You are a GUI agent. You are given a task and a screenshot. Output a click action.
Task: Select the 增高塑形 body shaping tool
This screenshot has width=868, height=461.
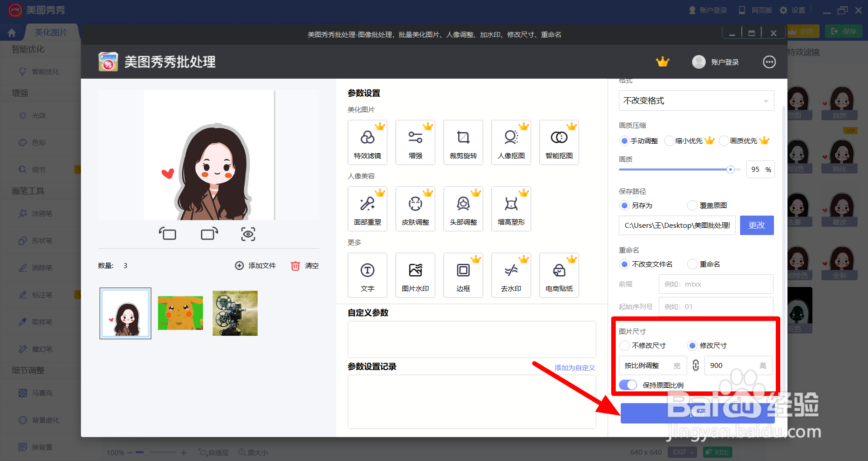[511, 209]
